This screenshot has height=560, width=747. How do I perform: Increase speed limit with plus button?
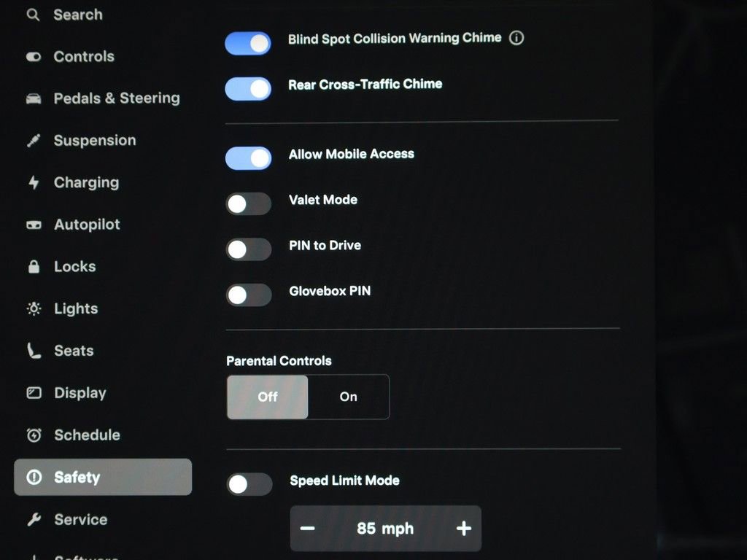pos(463,528)
